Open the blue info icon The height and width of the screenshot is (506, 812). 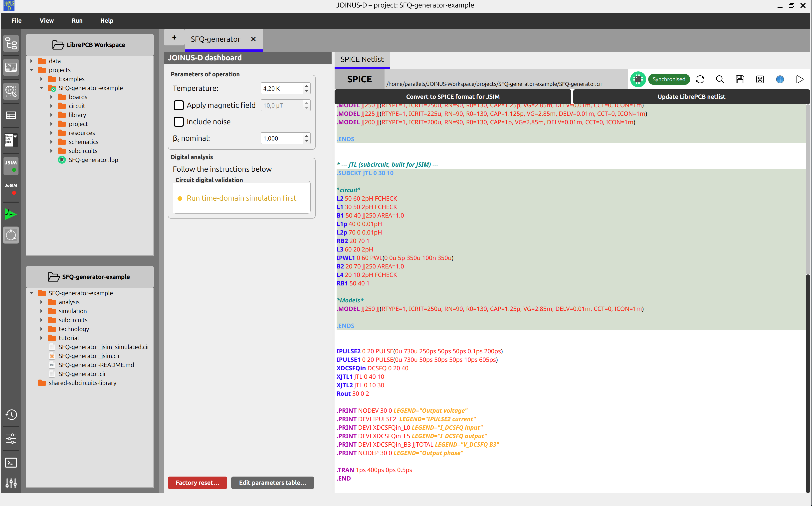coord(780,79)
